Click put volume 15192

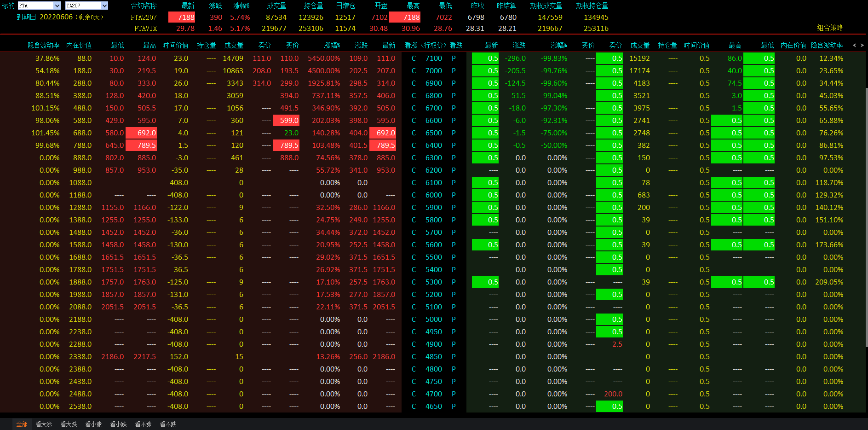pos(639,58)
